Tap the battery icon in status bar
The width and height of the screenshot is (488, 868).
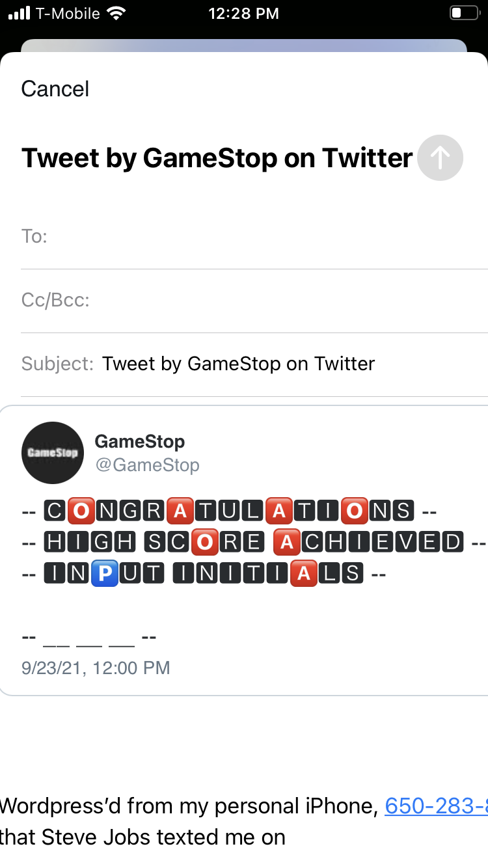464,13
